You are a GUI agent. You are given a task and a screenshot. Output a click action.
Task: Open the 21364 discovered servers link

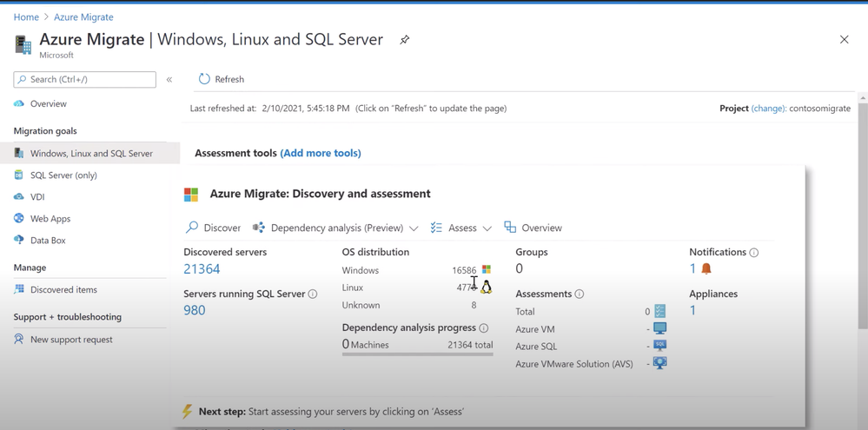click(202, 269)
